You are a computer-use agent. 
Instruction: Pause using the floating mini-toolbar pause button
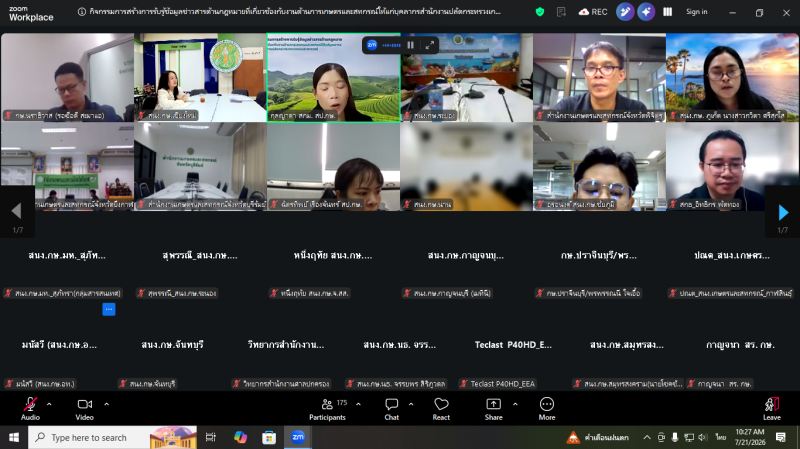[410, 45]
